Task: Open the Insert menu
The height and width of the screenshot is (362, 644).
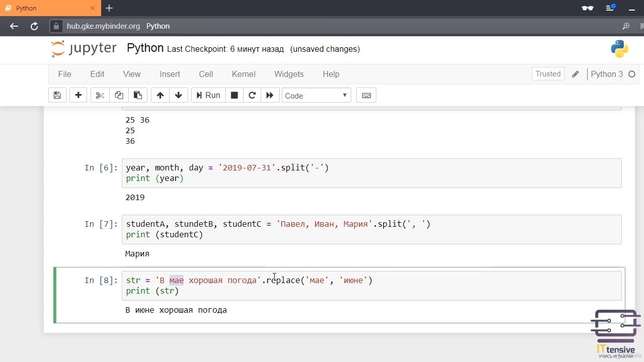Action: (170, 74)
